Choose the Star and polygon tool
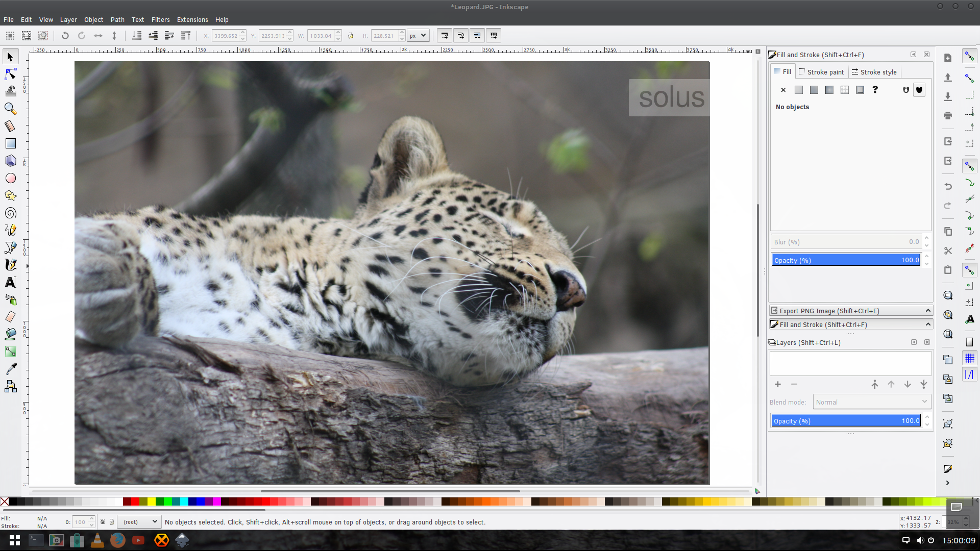980x551 pixels. (x=10, y=195)
